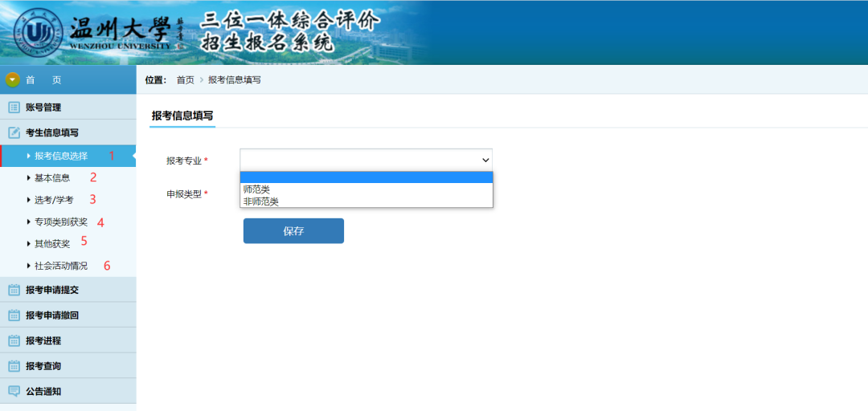The height and width of the screenshot is (411, 868).
Task: Open 专项类别获奖 sidebar item
Action: coord(61,222)
